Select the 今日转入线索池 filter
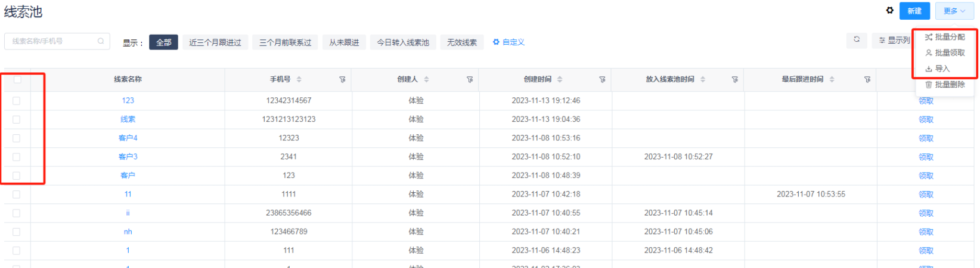The image size is (980, 268). point(403,42)
